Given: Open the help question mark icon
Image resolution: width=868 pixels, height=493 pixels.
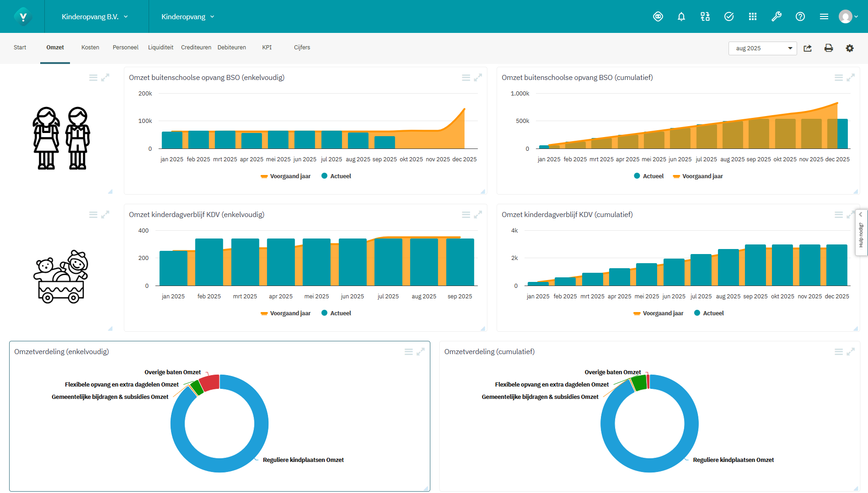Looking at the screenshot, I should coord(800,17).
